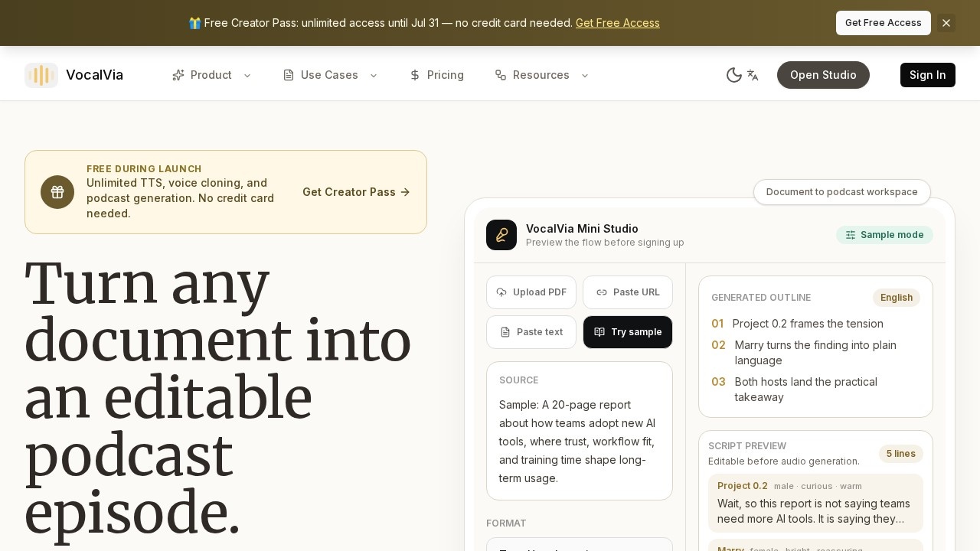Open the Pricing page

tap(436, 75)
